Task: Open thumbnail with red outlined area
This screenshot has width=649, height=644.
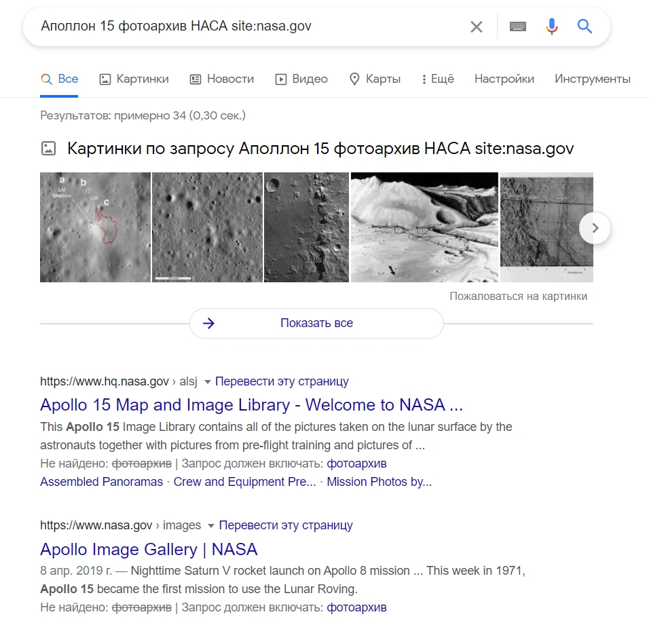Action: click(x=95, y=227)
